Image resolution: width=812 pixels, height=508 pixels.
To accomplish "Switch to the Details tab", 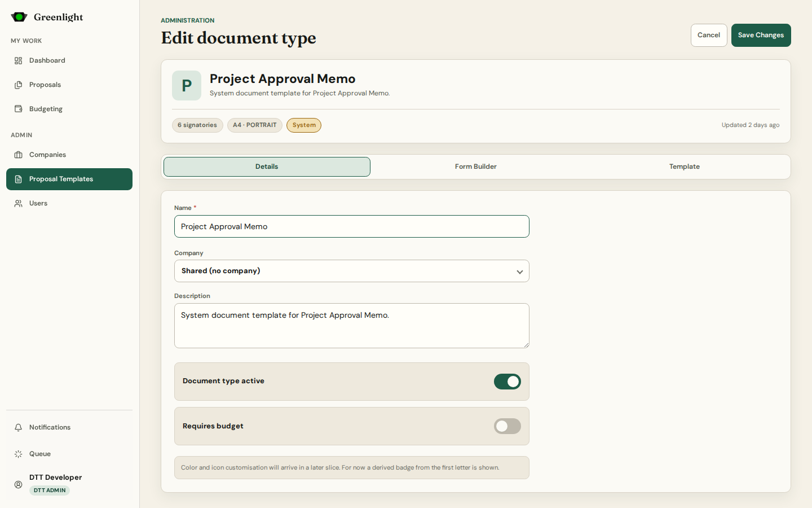I will 267,167.
